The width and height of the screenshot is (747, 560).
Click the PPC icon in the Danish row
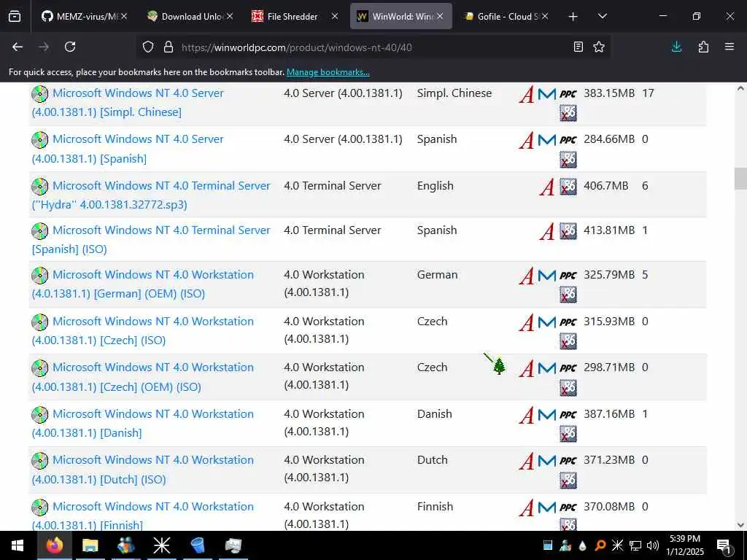pyautogui.click(x=568, y=415)
